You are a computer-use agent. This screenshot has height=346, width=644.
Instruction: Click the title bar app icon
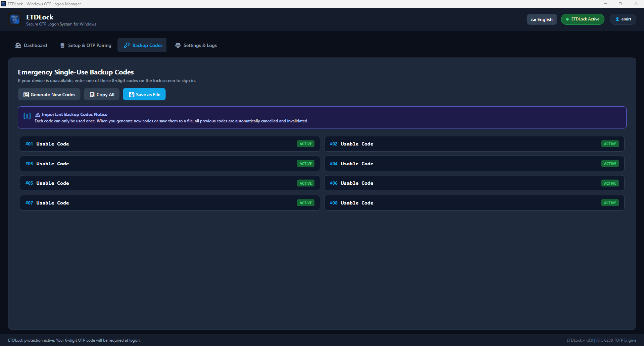coord(3,4)
